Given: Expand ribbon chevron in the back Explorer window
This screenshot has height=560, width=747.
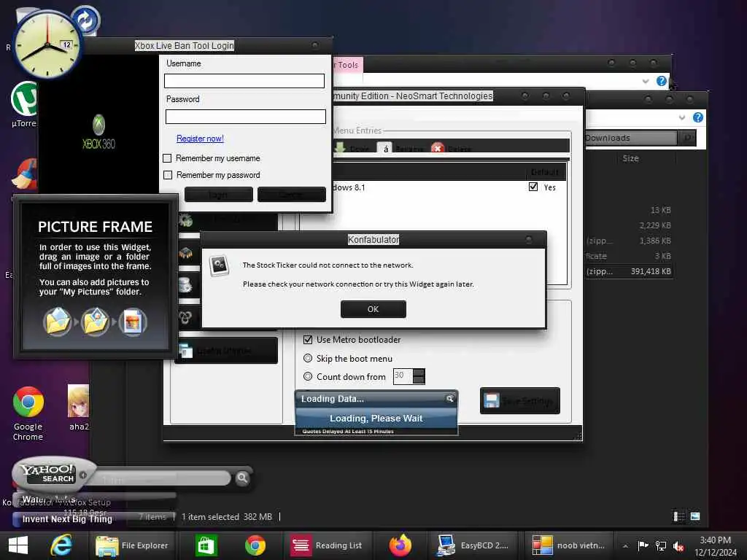Looking at the screenshot, I should pos(646,81).
